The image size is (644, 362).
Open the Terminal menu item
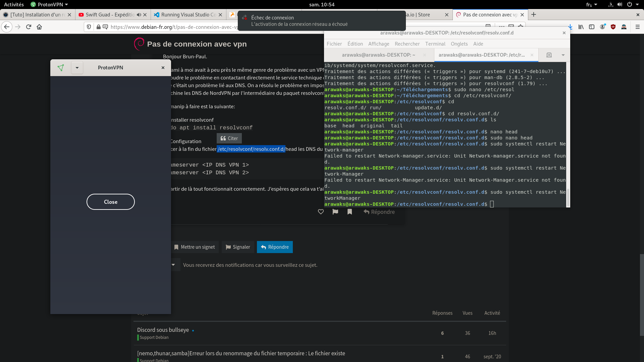[x=435, y=44]
